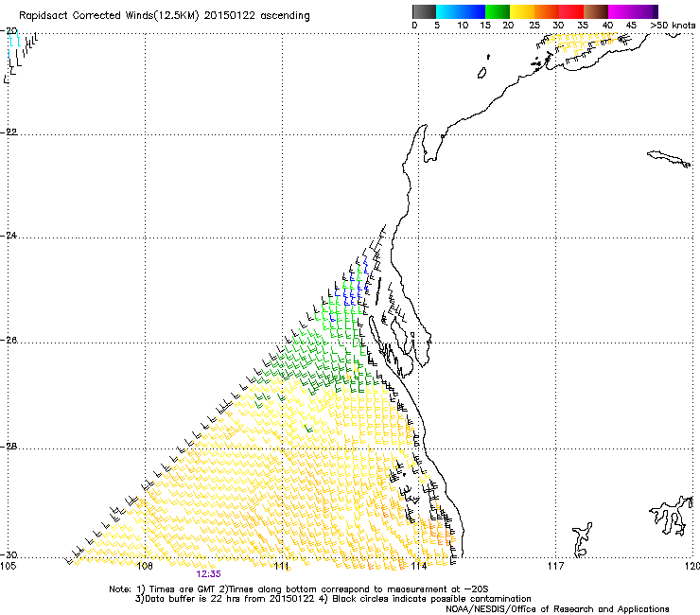Click the cyan 5-10 knots legend swatch

click(x=447, y=11)
